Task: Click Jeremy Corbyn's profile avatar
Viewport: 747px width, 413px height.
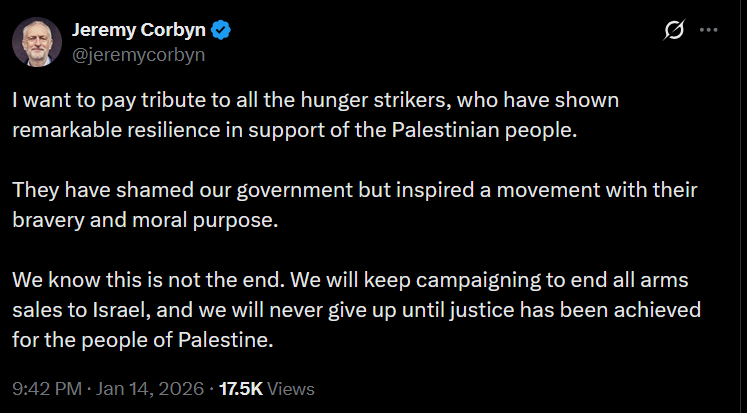Action: tap(35, 42)
